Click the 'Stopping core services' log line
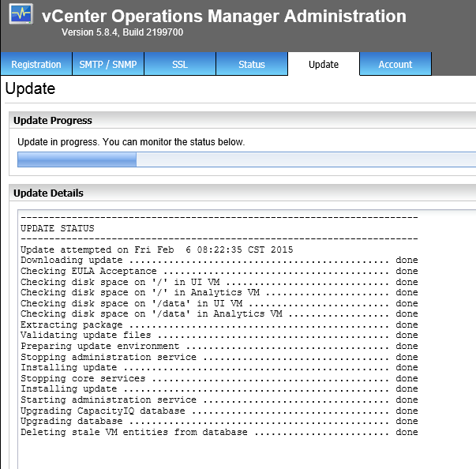The image size is (476, 469). [x=219, y=378]
